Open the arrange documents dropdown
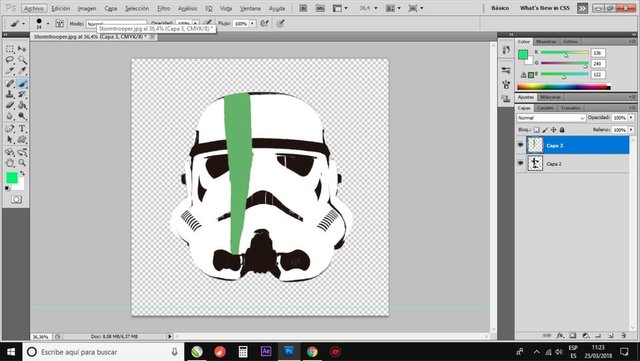640x361 pixels. point(394,8)
